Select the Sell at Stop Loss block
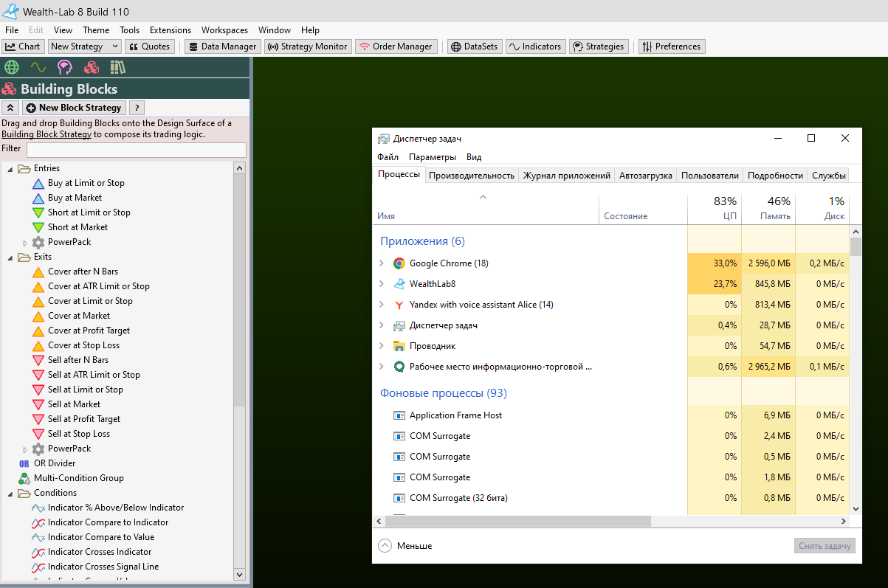Image resolution: width=888 pixels, height=588 pixels. point(78,434)
